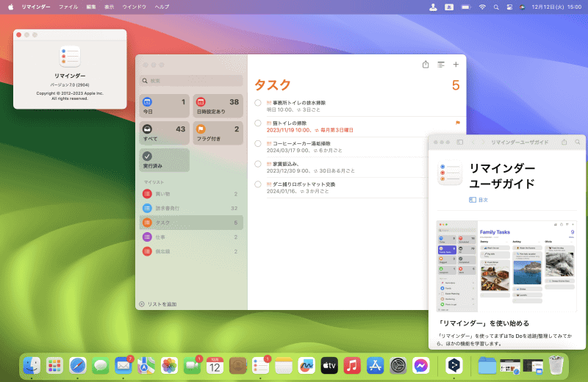Open Maps from the Dock

(x=146, y=366)
